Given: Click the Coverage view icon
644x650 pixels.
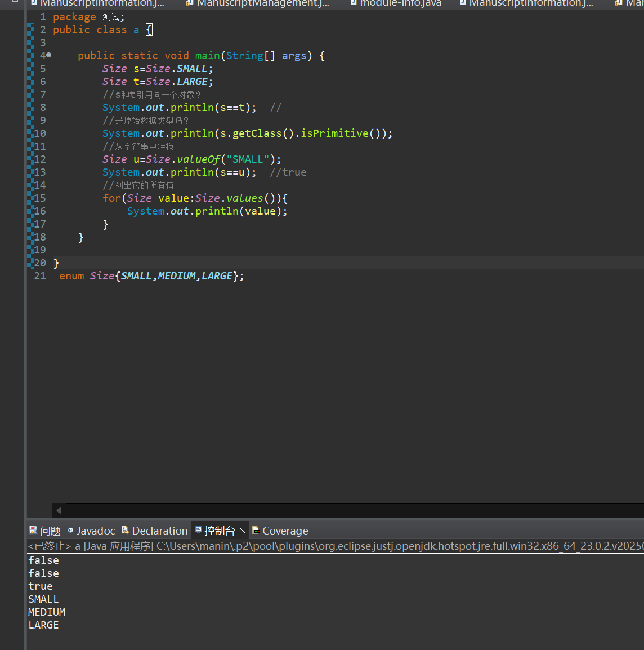Looking at the screenshot, I should pos(256,530).
